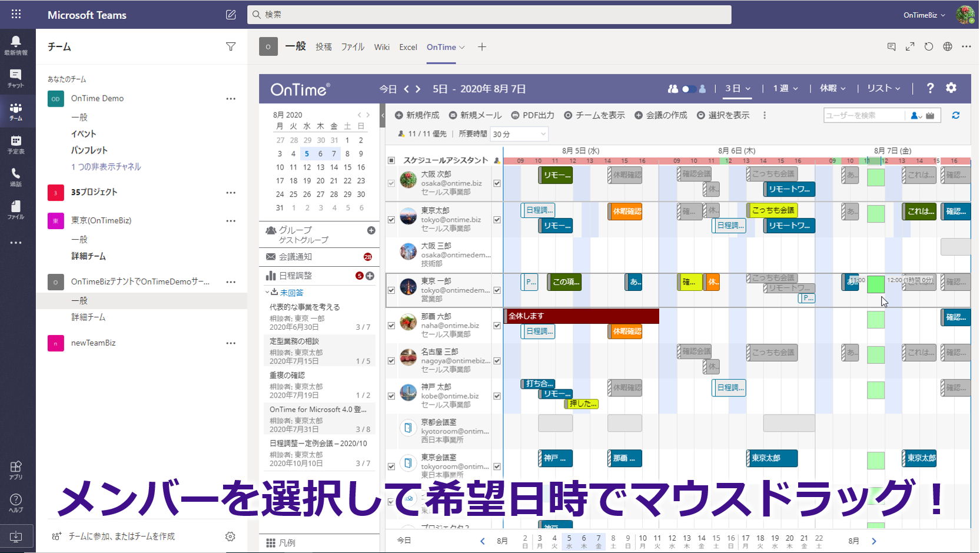Open the Activity bell in the sidebar
This screenshot has height=553, width=980.
(x=16, y=45)
